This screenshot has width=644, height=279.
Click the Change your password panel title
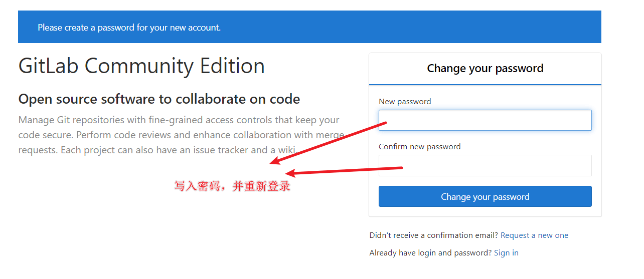[485, 69]
